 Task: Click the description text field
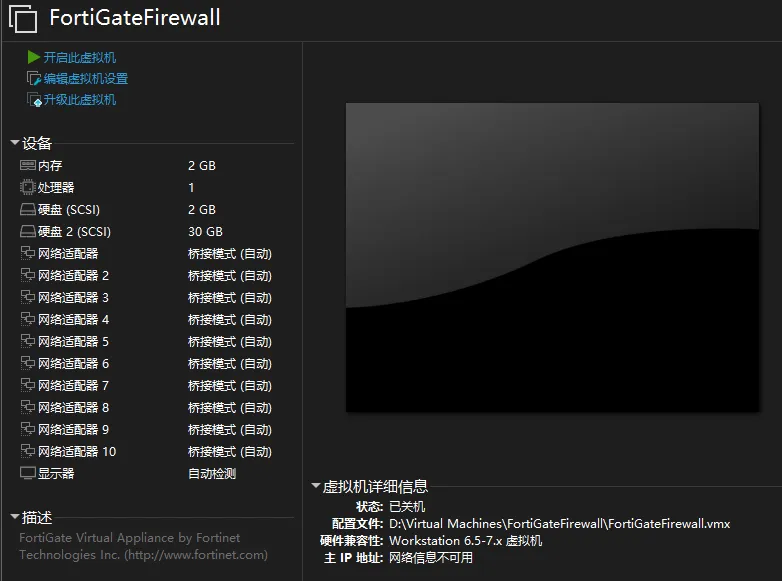144,546
